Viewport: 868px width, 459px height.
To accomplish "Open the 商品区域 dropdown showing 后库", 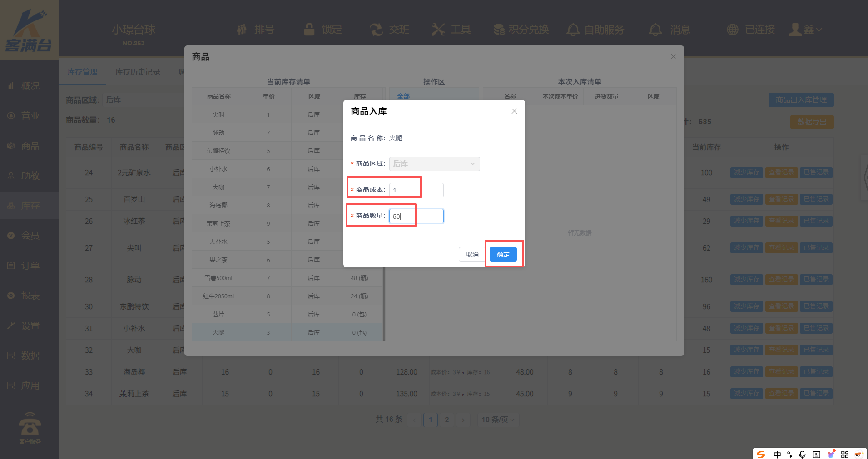I will [434, 164].
